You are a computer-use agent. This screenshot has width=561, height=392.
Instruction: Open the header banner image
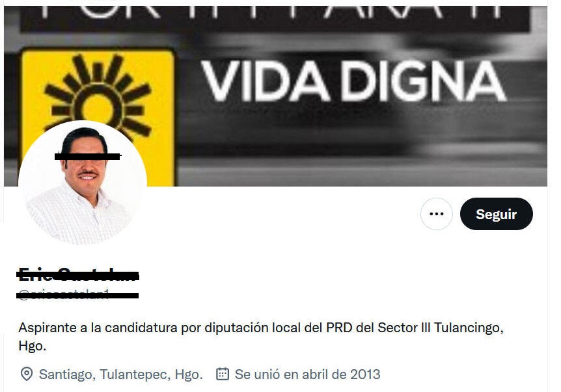275,96
